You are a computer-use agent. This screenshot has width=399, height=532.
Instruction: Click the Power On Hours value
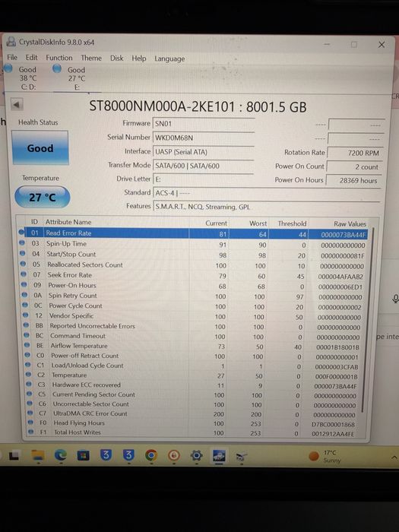[353, 180]
